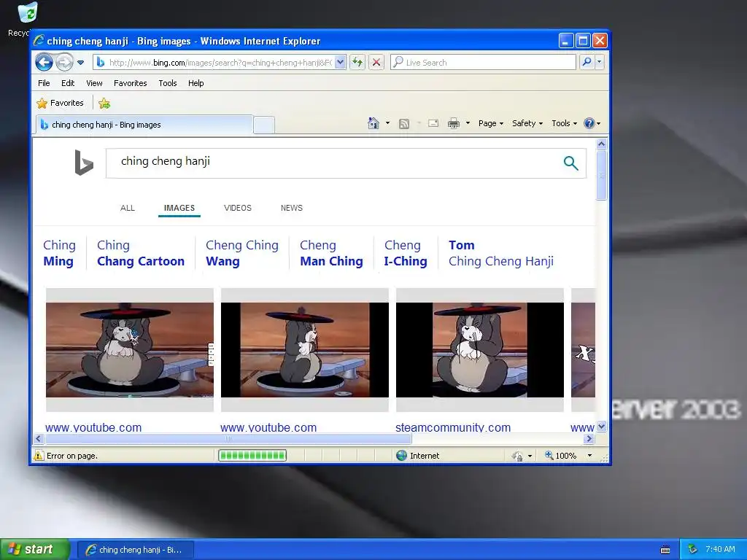This screenshot has height=560, width=747.
Task: Open the Ching Ming suggestion link
Action: coord(59,253)
